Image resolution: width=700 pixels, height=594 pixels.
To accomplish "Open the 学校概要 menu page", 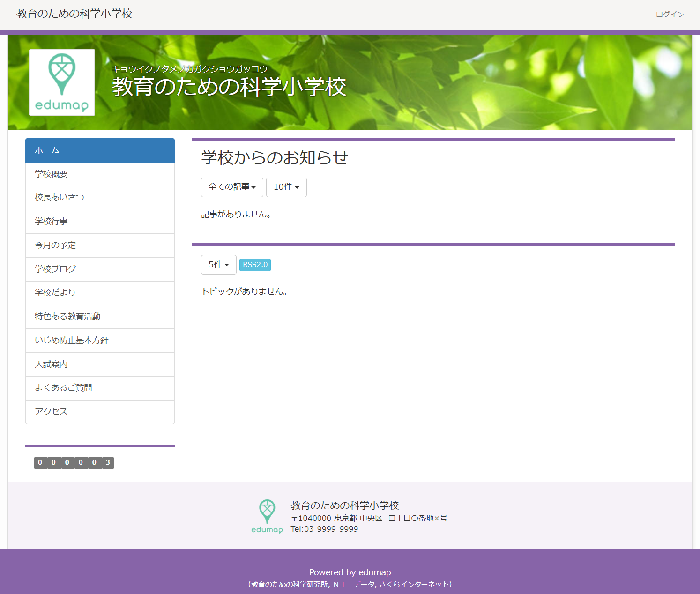I will [x=100, y=174].
